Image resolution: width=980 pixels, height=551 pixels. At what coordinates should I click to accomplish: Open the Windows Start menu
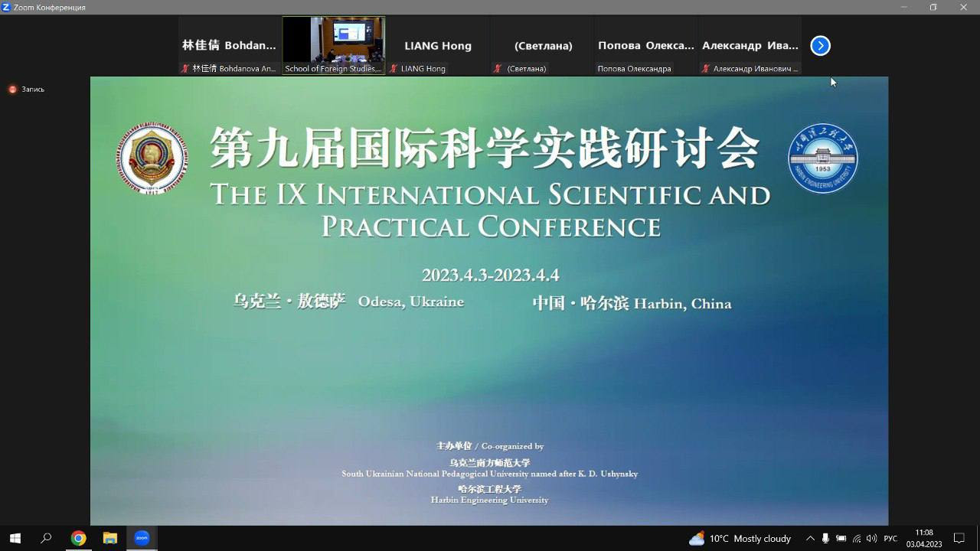point(15,538)
